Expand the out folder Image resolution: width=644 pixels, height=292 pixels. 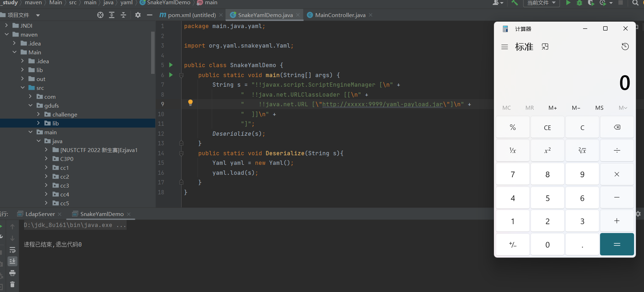click(22, 79)
